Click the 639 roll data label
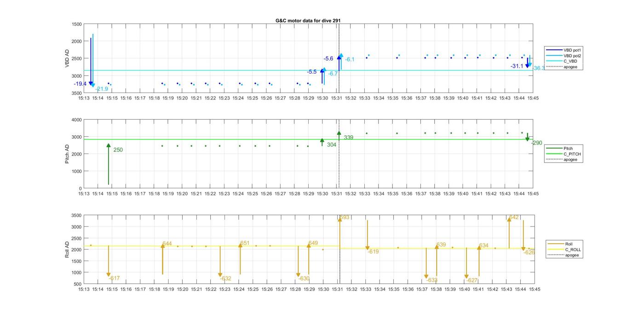Image resolution: width=644 pixels, height=319 pixels. click(x=441, y=245)
